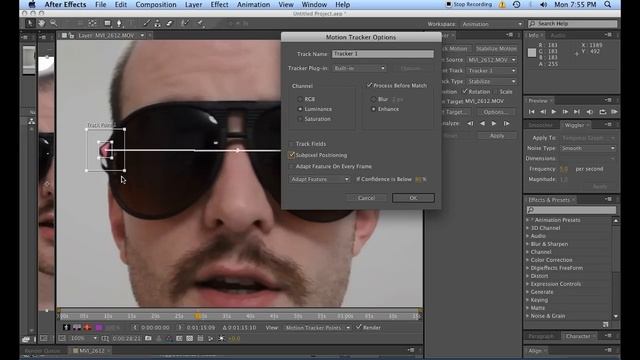Click the RAM preview icon
640x360 pixels.
click(x=614, y=112)
